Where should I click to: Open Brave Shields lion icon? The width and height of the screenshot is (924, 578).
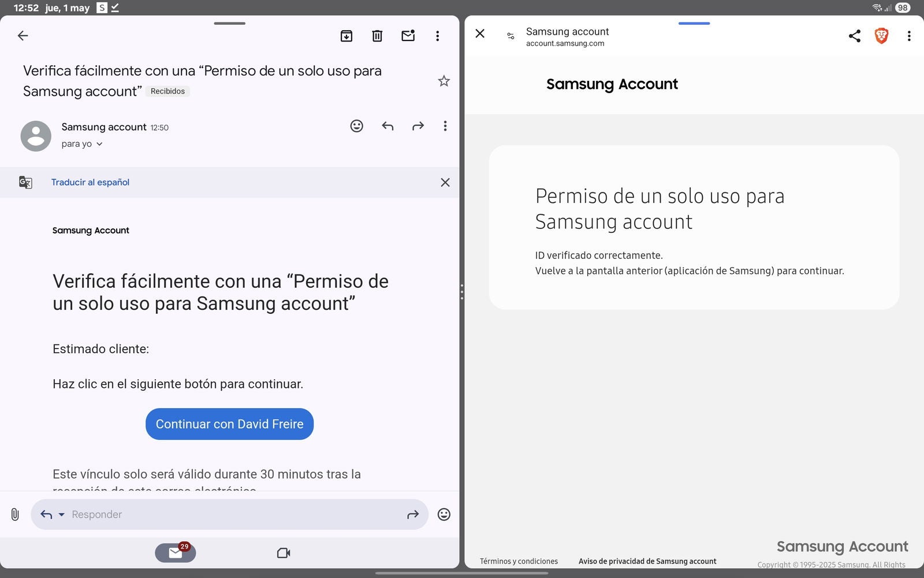881,36
